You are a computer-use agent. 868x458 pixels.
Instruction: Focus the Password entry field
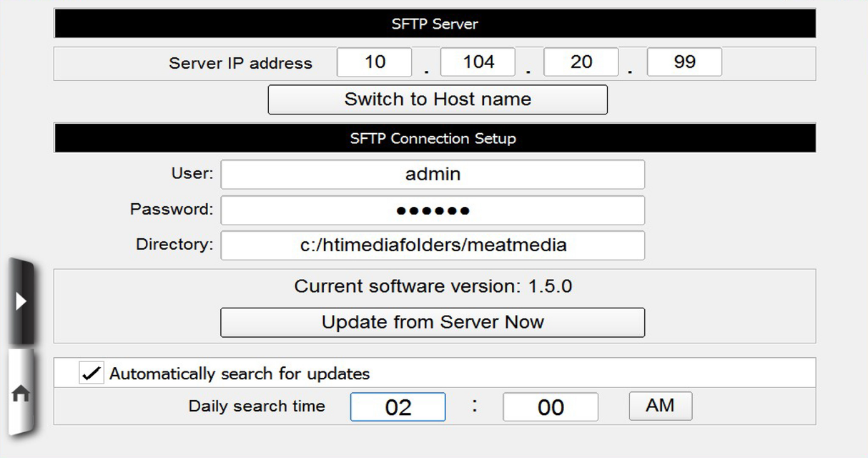(432, 210)
